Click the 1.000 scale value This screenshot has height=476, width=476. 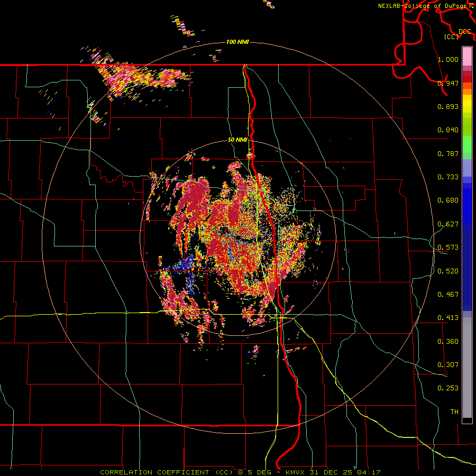click(448, 59)
